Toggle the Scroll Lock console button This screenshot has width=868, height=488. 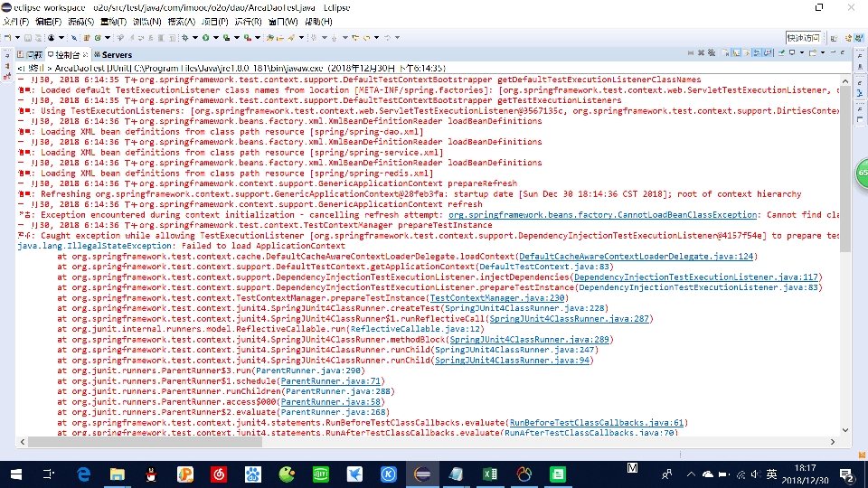(736, 52)
